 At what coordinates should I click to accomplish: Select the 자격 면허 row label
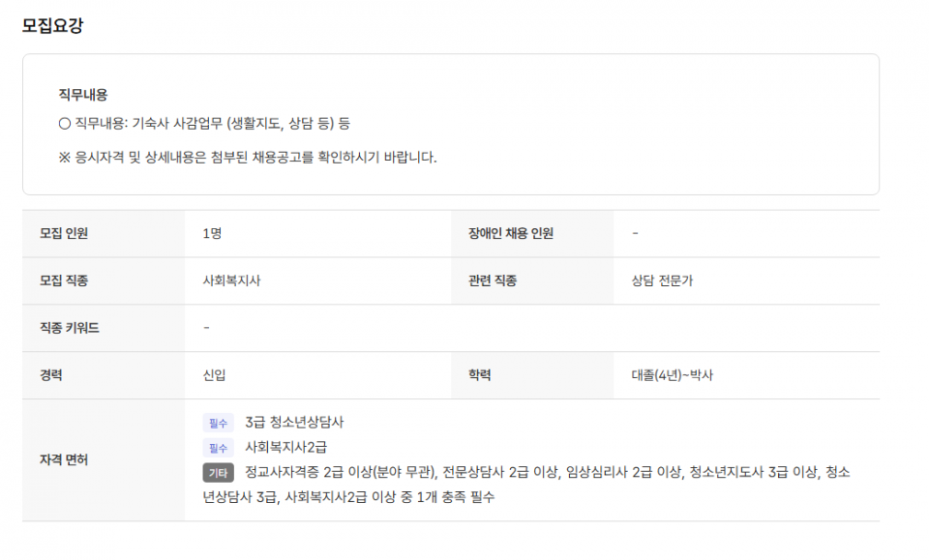click(64, 460)
